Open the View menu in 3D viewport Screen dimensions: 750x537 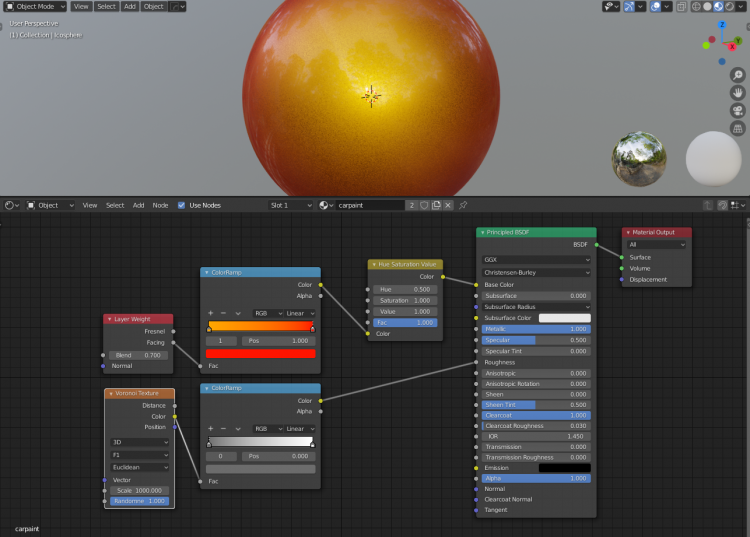point(81,6)
